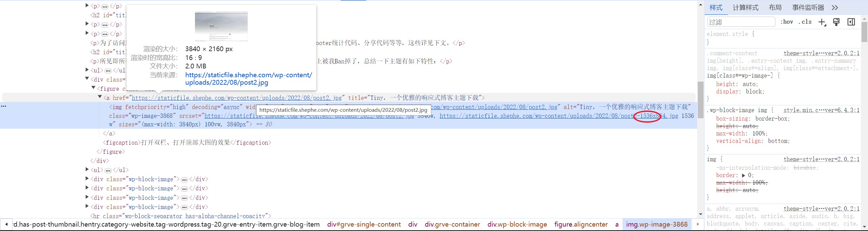
Task: Select the hentry.category-website breadcrumb item
Action: (x=166, y=224)
